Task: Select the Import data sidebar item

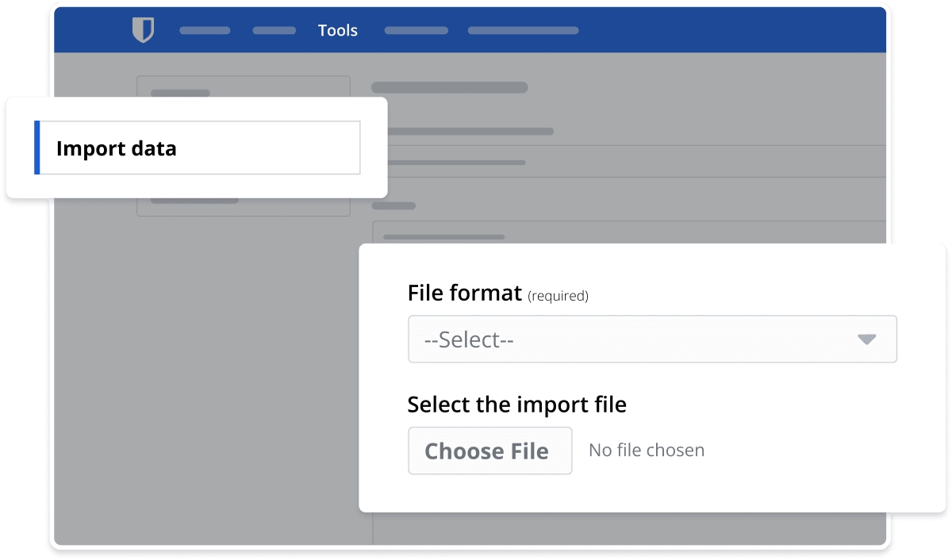Action: click(116, 148)
